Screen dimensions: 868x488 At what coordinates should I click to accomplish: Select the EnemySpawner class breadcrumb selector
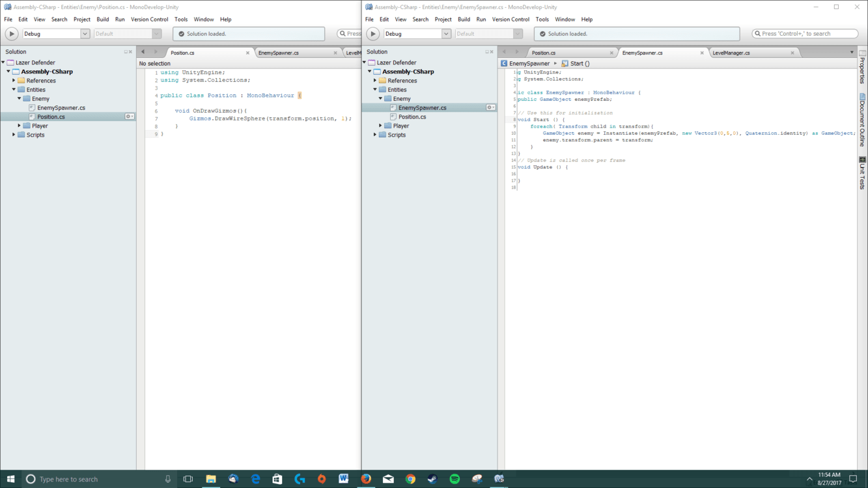[525, 64]
